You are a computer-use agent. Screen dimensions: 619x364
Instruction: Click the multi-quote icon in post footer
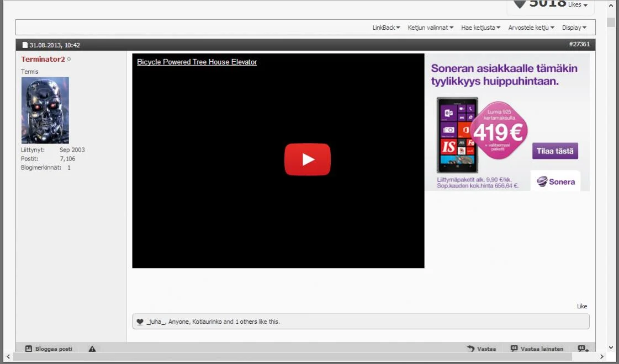tap(583, 349)
